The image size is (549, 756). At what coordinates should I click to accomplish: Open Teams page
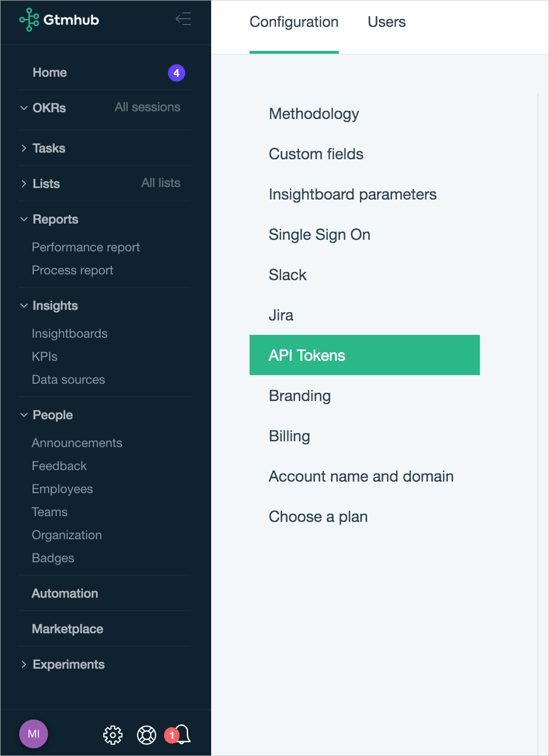pyautogui.click(x=49, y=512)
